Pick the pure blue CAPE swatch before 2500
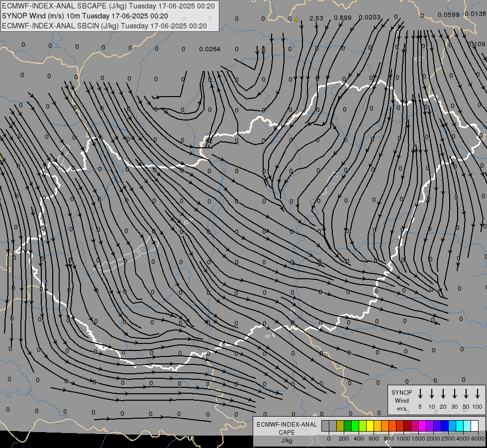 coord(444,426)
